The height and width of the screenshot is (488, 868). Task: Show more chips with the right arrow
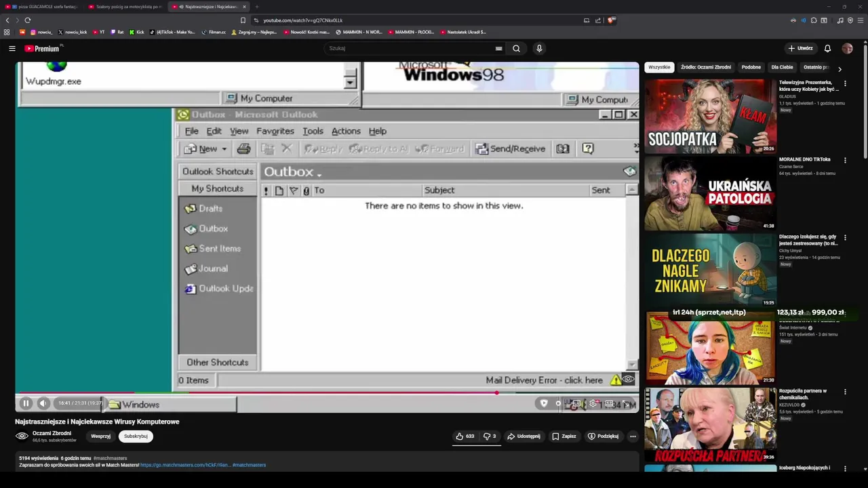pyautogui.click(x=840, y=68)
